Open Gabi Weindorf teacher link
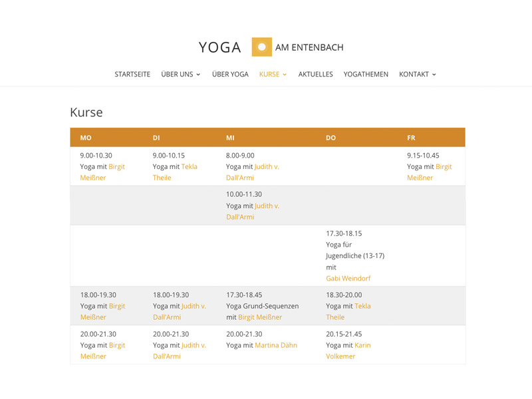Image resolution: width=532 pixels, height=399 pixels. 348,279
